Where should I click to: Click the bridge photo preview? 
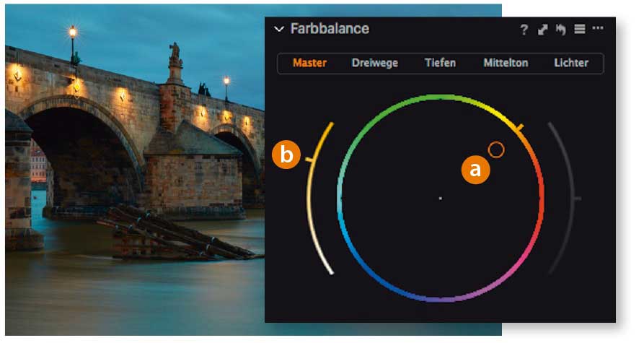pyautogui.click(x=135, y=170)
